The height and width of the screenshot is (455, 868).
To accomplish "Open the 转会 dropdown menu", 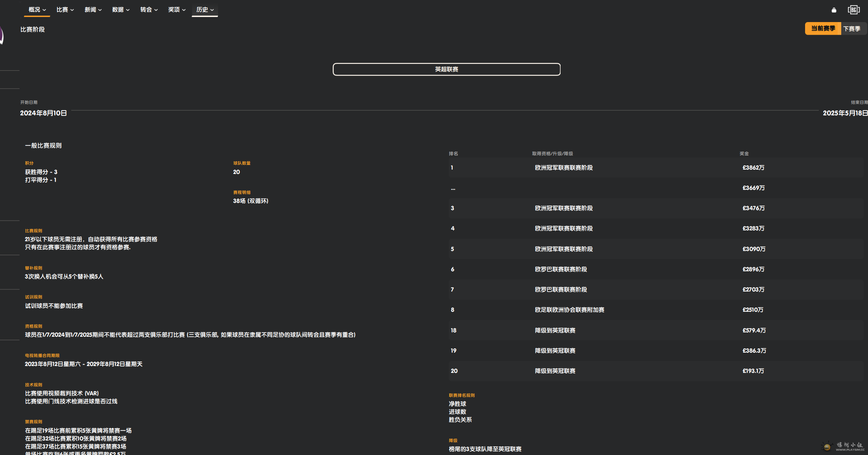I will pos(149,10).
